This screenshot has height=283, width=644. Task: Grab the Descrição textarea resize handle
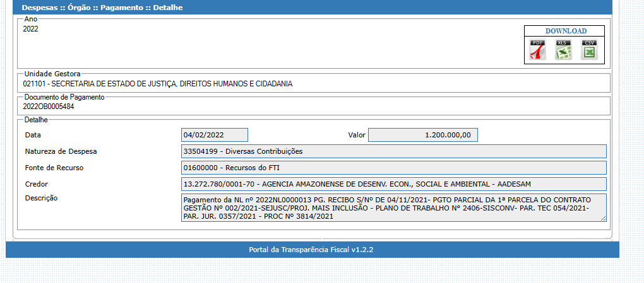[x=604, y=219]
